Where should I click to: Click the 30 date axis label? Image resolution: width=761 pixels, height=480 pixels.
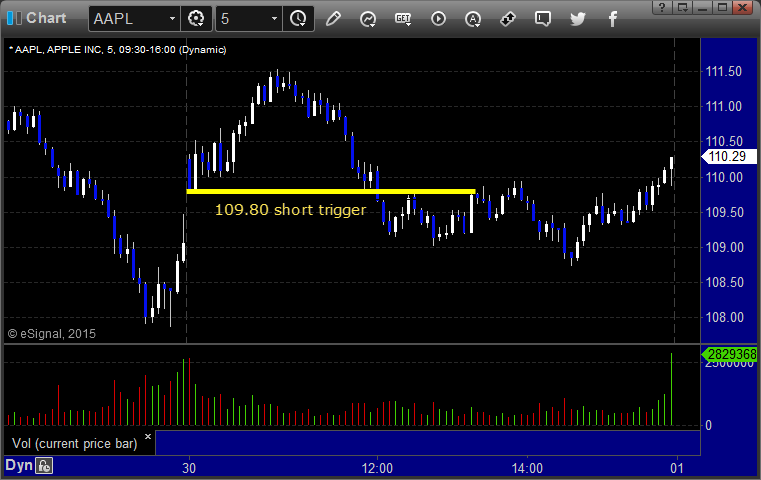click(189, 468)
